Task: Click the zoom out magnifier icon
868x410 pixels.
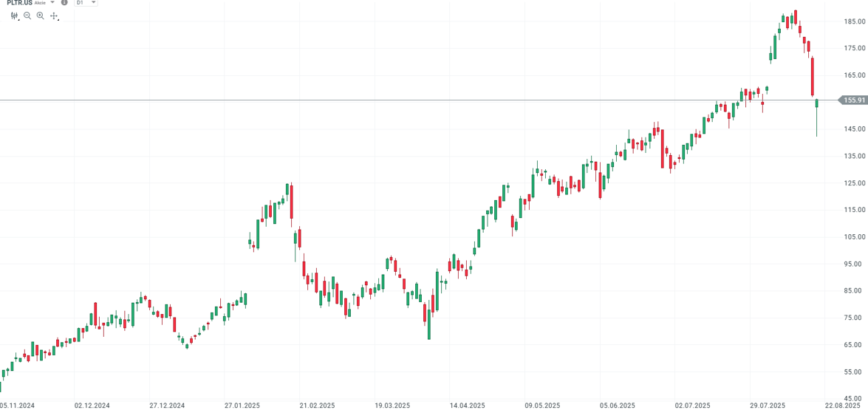Action: 27,16
